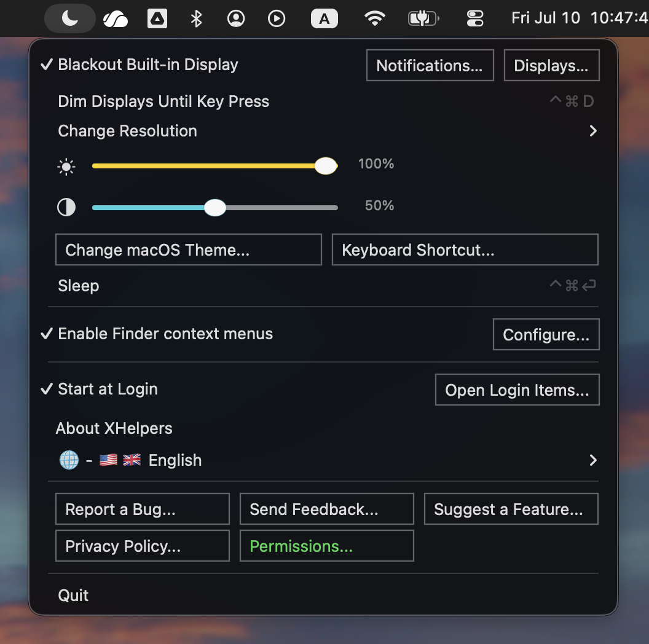Click the battery charging icon

click(423, 18)
